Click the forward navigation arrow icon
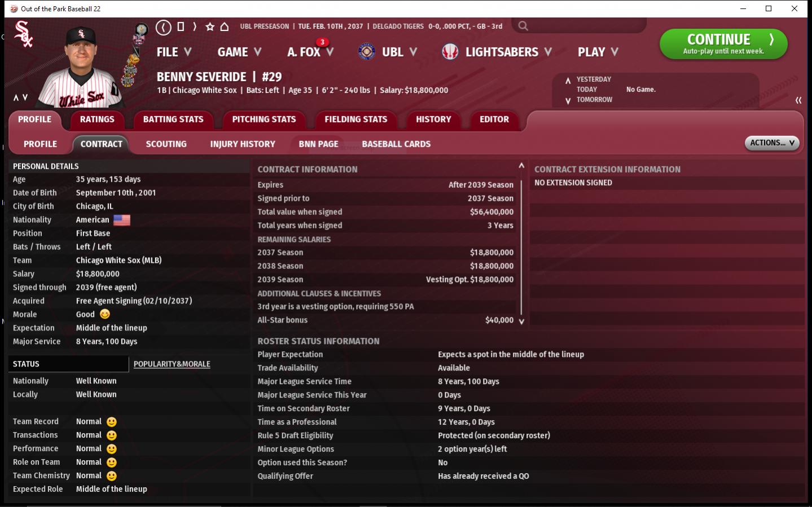This screenshot has width=812, height=507. 195,27
